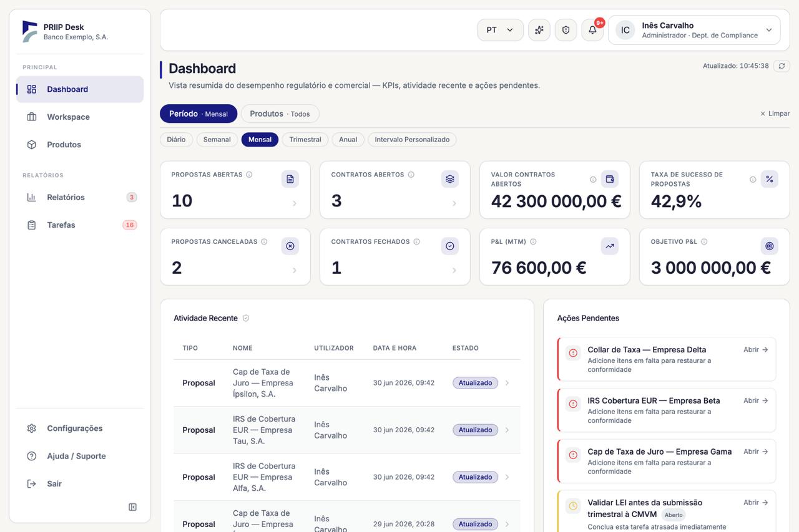Click Contratos Fechados check-circle icon
The height and width of the screenshot is (532, 799).
coord(450,246)
